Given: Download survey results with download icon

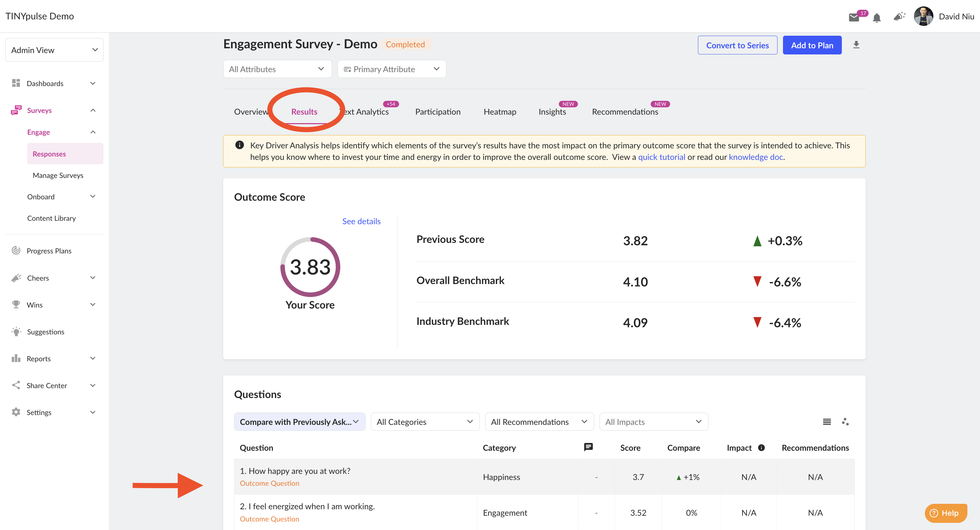Looking at the screenshot, I should [x=856, y=45].
